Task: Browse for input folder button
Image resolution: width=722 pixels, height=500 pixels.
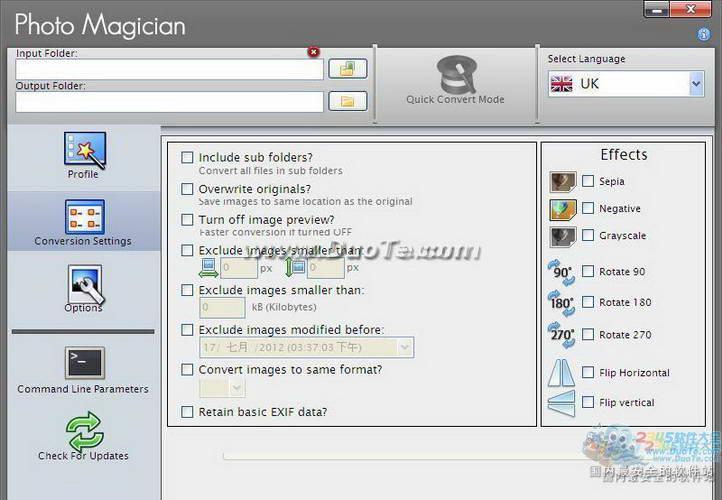Action: pyautogui.click(x=348, y=69)
